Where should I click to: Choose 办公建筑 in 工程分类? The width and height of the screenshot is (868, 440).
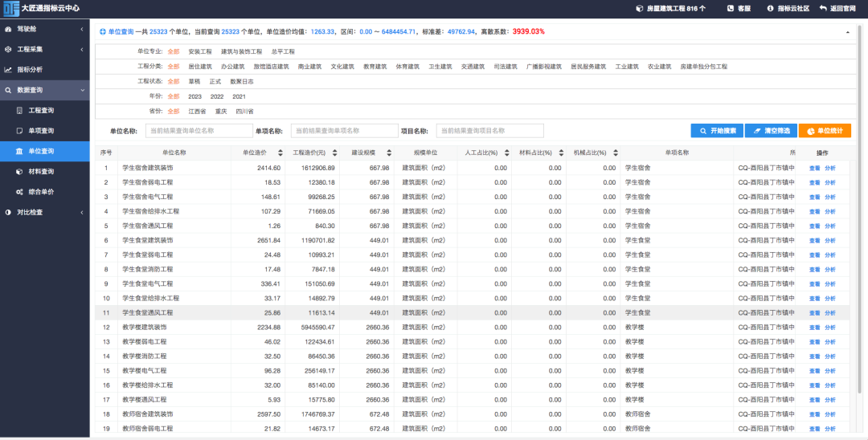point(232,67)
